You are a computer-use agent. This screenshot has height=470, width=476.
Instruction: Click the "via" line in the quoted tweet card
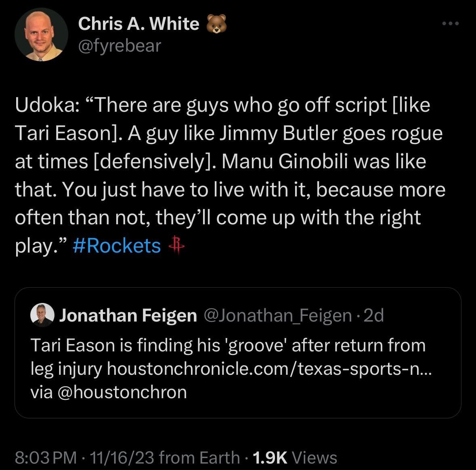tap(41, 392)
